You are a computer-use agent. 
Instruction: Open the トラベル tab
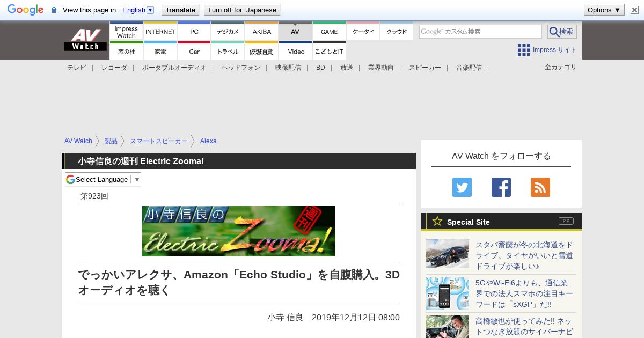click(x=228, y=51)
